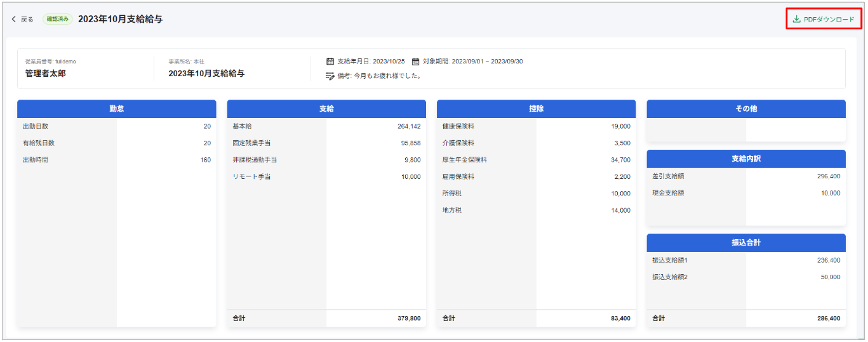868x342 pixels.
Task: Click the calendar icon beside 支給年月日
Action: click(x=330, y=62)
